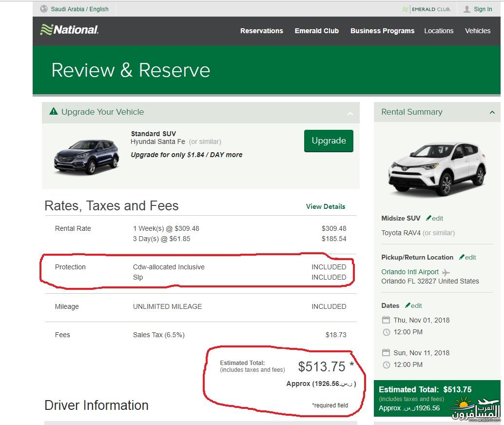504x425 pixels.
Task: Click the Estimated Total in the green summary box
Action: (x=425, y=389)
